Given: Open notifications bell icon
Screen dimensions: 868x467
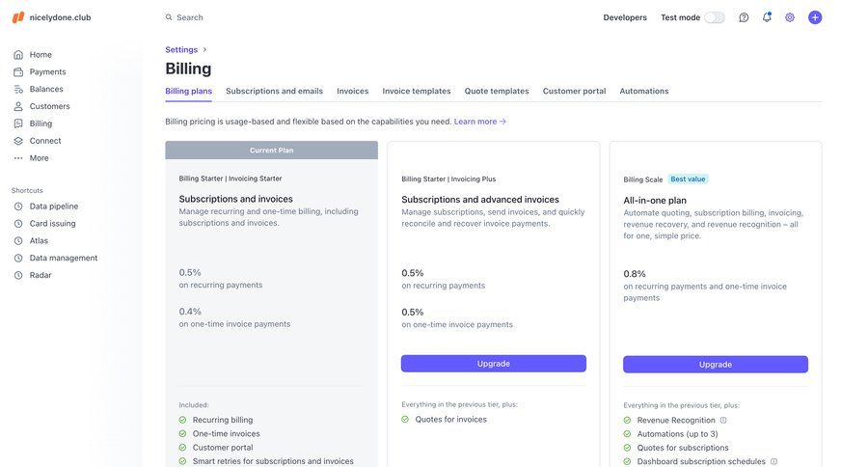Looking at the screenshot, I should click(767, 17).
